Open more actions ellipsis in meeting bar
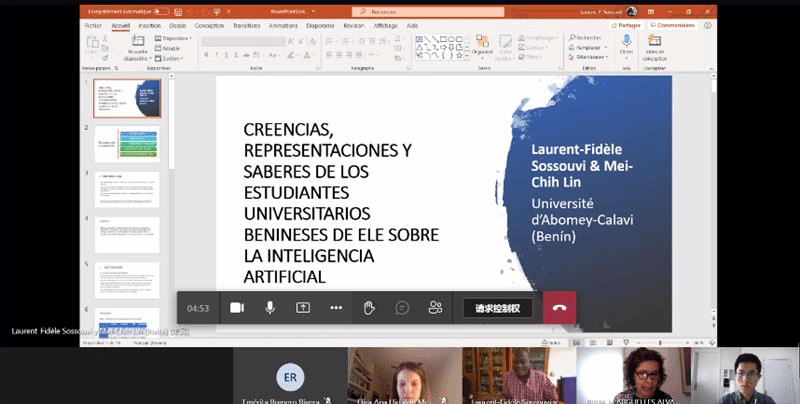Image resolution: width=800 pixels, height=404 pixels. (336, 308)
